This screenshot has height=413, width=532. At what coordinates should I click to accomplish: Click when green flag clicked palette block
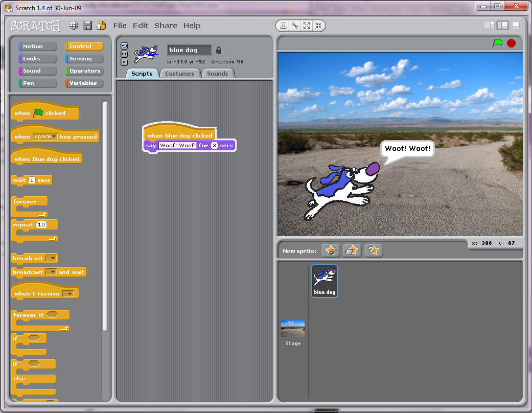45,111
